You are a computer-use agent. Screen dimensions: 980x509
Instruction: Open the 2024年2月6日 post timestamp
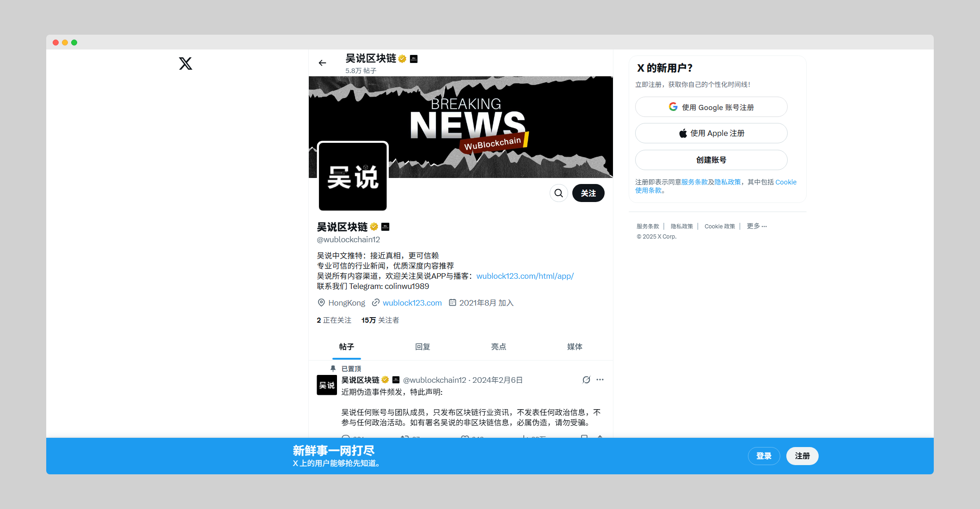(497, 380)
